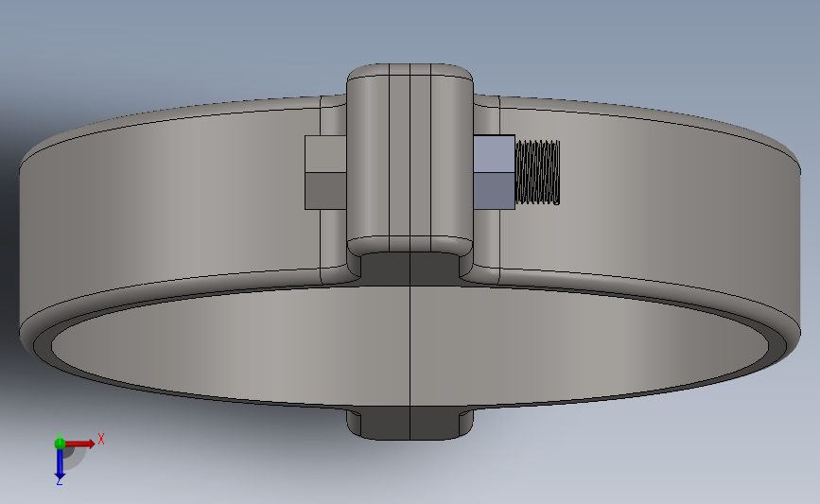820x504 pixels.
Task: Click the blue Z axis of the orientation triad
Action: [x=60, y=464]
